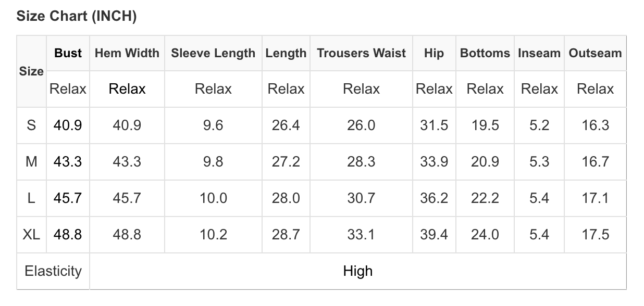Click the Bottoms column header
The height and width of the screenshot is (306, 644).
pyautogui.click(x=485, y=53)
